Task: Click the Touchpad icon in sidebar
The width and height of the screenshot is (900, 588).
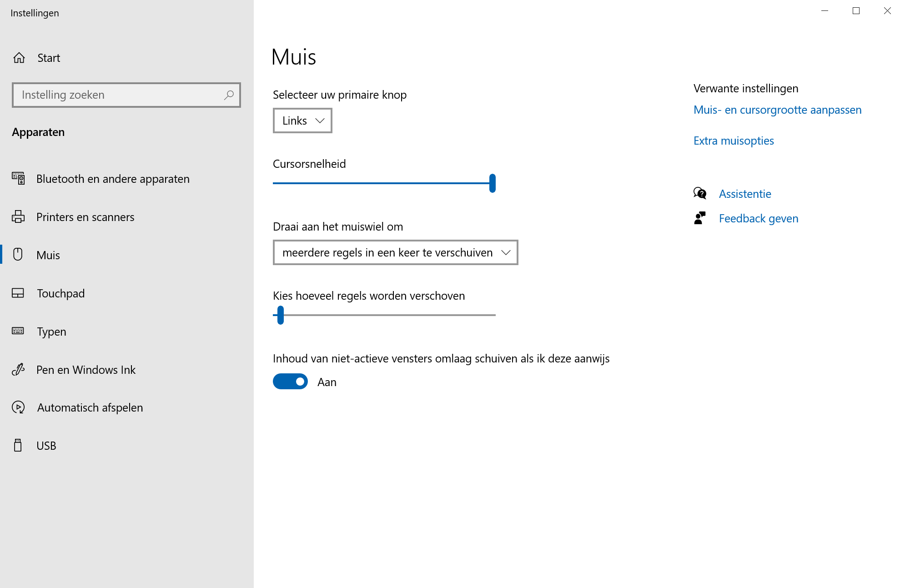Action: tap(18, 293)
